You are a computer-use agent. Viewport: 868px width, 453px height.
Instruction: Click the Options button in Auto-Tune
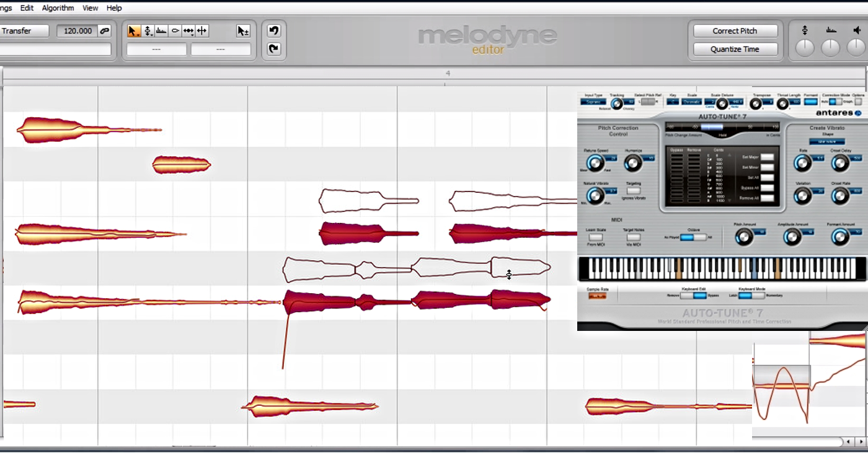[859, 102]
